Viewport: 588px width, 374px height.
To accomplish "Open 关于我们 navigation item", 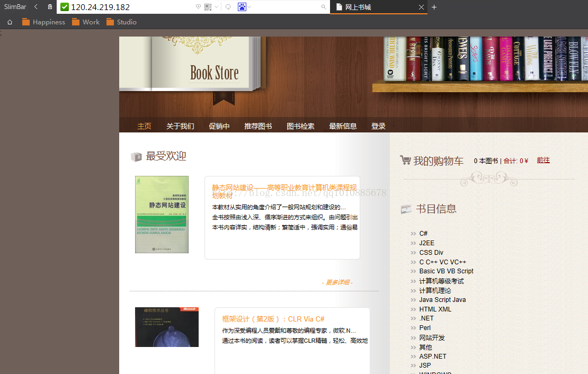I will coord(181,126).
